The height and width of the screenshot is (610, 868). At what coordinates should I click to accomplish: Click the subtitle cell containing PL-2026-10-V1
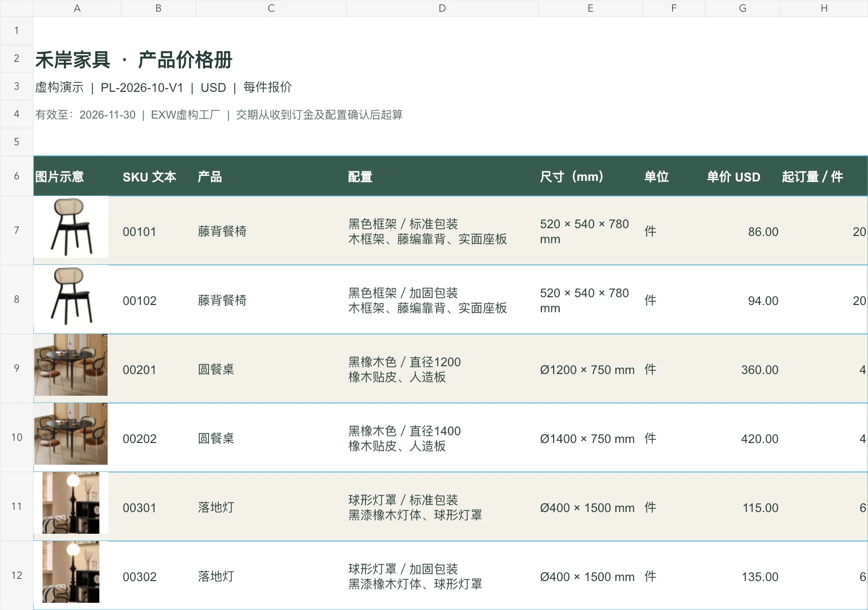(164, 87)
